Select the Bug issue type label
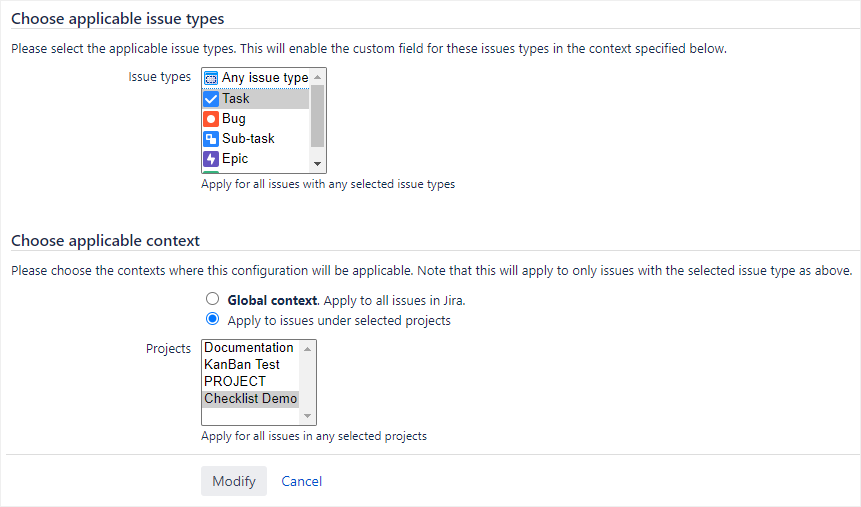 [234, 119]
